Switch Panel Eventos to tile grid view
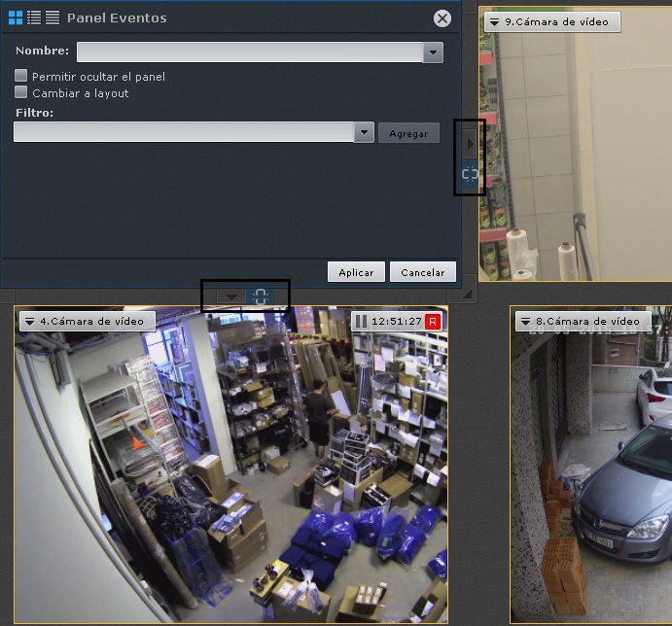Viewport: 672px width, 626px height. pos(16,17)
